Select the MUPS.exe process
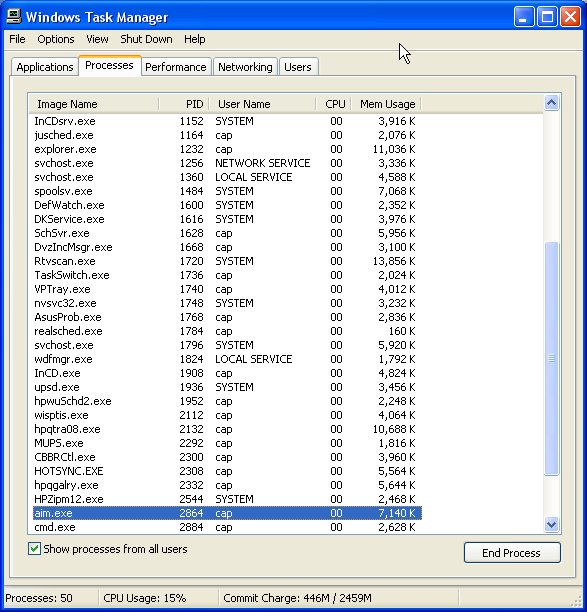 tap(227, 443)
